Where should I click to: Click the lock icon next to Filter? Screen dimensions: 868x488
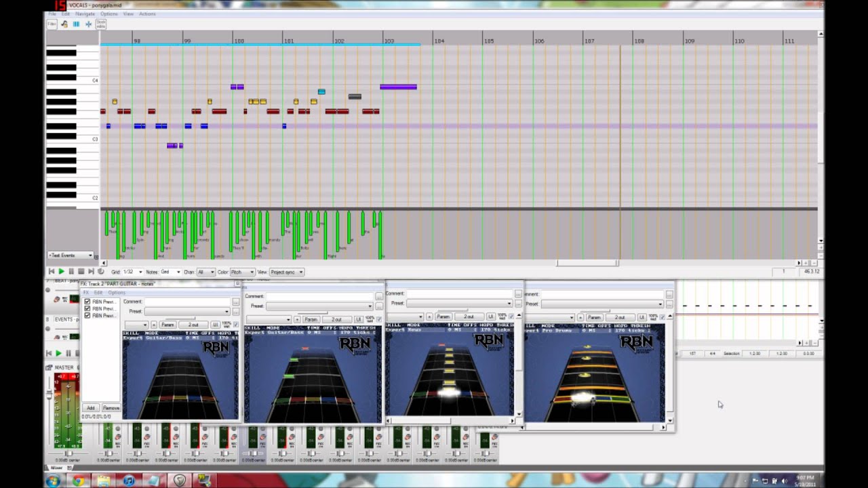(x=64, y=24)
